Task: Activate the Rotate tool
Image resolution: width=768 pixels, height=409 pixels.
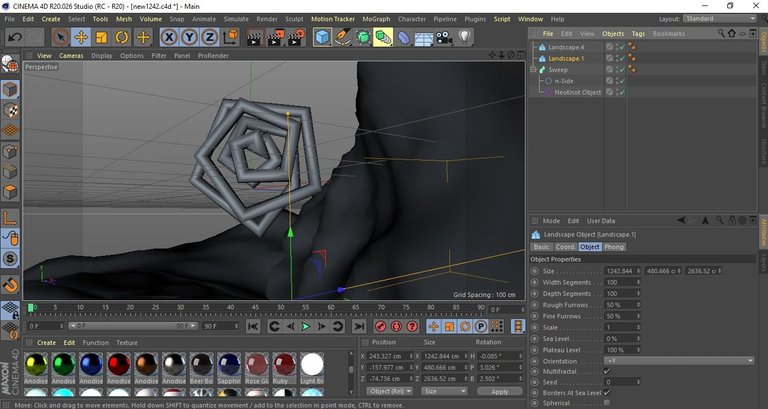Action: point(122,37)
